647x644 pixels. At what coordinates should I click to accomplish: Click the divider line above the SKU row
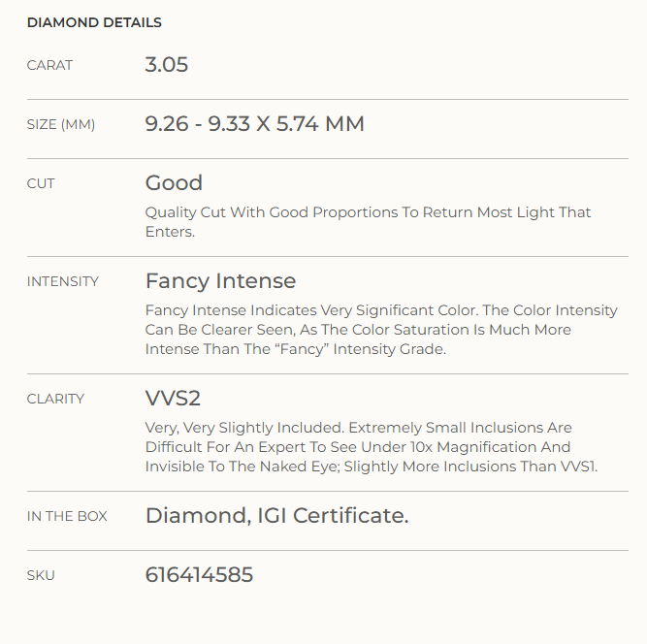pyautogui.click(x=328, y=550)
